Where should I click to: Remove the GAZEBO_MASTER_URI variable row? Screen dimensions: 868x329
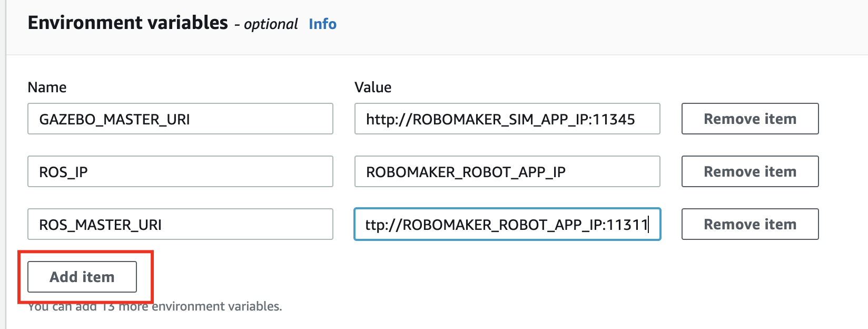click(x=749, y=119)
